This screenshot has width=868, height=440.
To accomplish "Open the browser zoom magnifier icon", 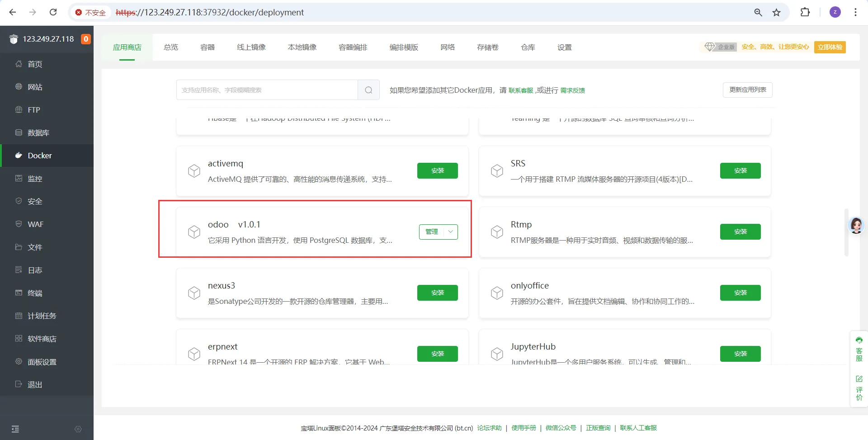I will tap(758, 12).
